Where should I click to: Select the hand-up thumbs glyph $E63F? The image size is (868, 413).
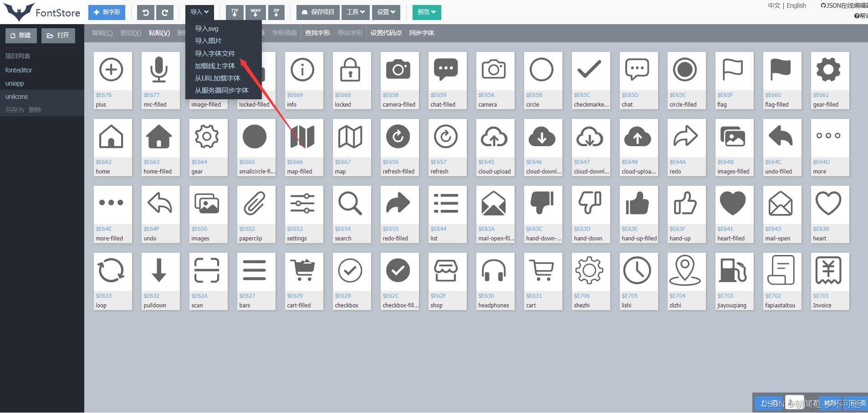tap(687, 214)
